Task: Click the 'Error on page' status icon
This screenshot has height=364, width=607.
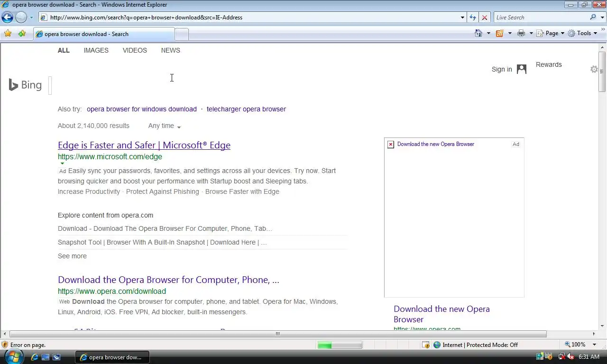Action: click(x=5, y=345)
